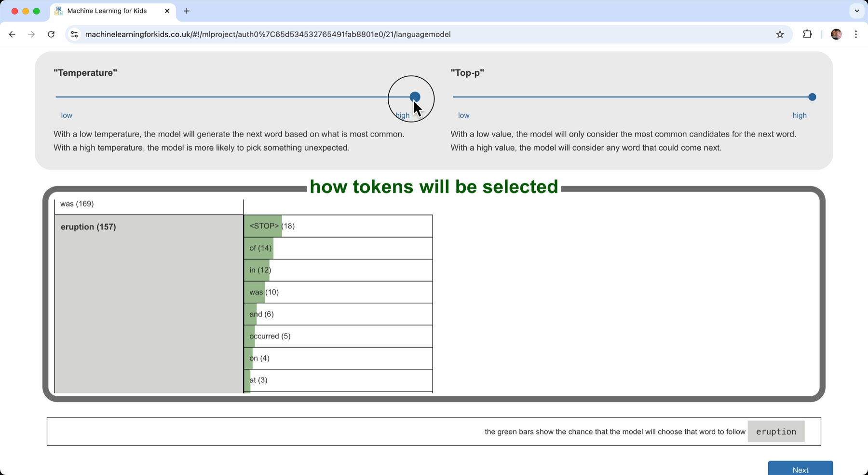This screenshot has height=475, width=868.
Task: Open new tab with plus button
Action: tap(187, 11)
